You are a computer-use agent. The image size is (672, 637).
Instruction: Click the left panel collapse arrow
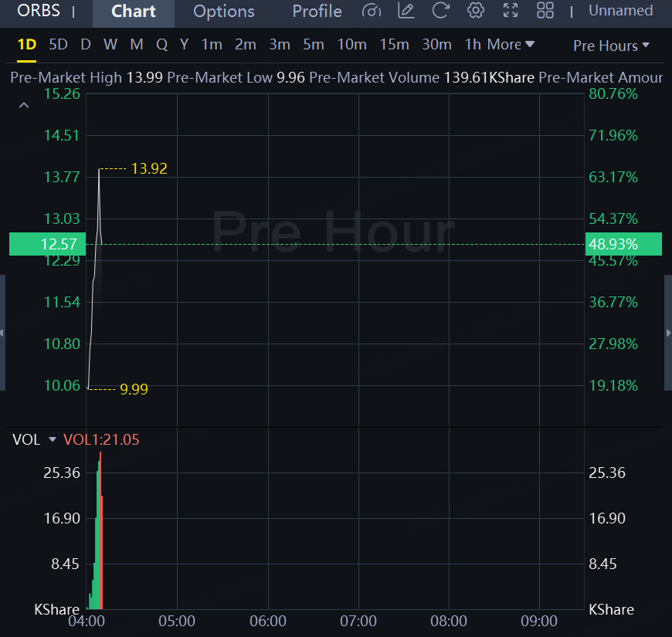(2, 333)
